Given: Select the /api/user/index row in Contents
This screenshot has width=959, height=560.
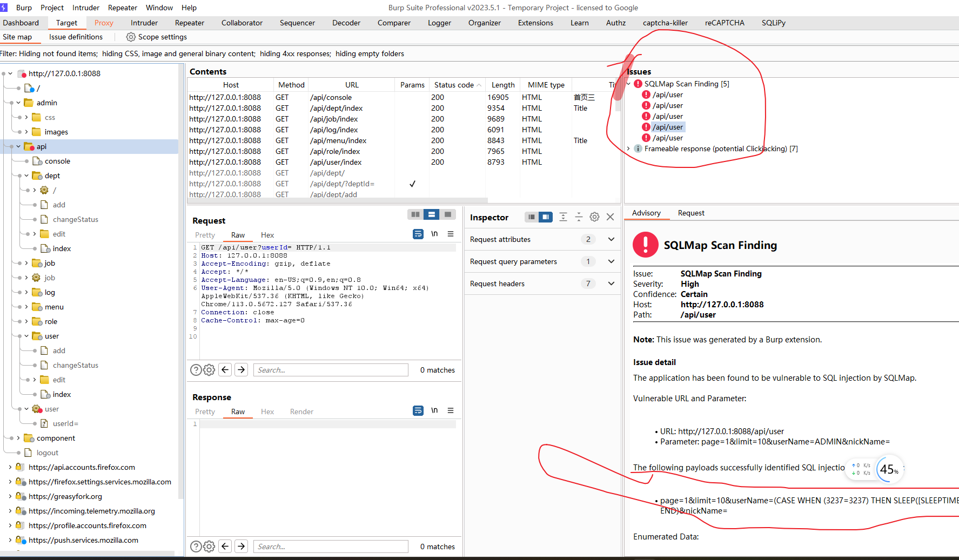Looking at the screenshot, I should coord(403,162).
